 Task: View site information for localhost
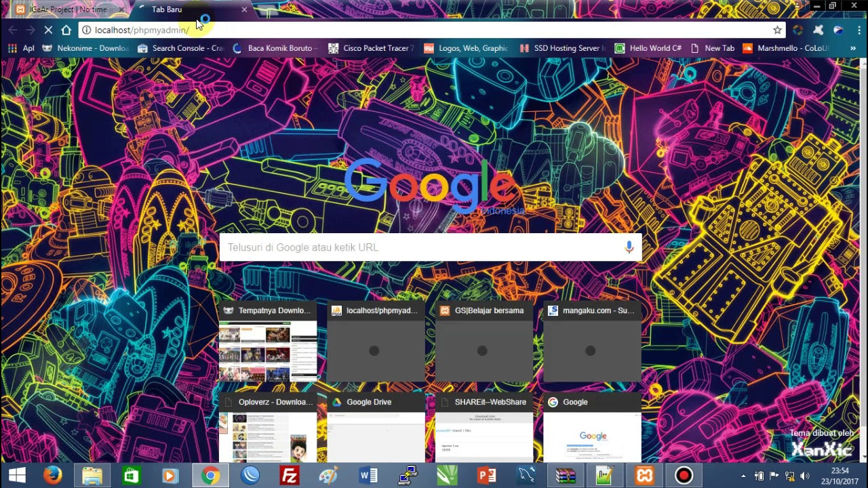tap(87, 30)
